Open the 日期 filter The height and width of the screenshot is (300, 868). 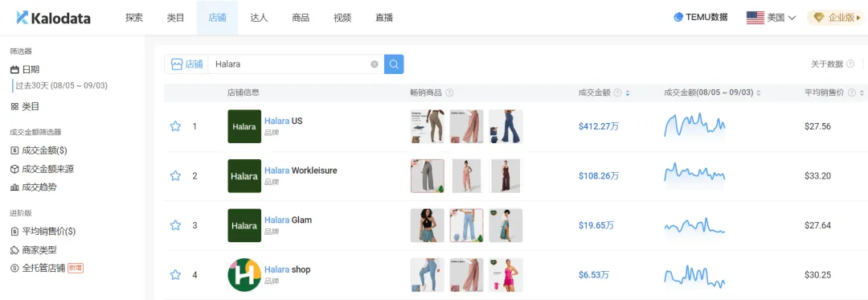point(26,70)
